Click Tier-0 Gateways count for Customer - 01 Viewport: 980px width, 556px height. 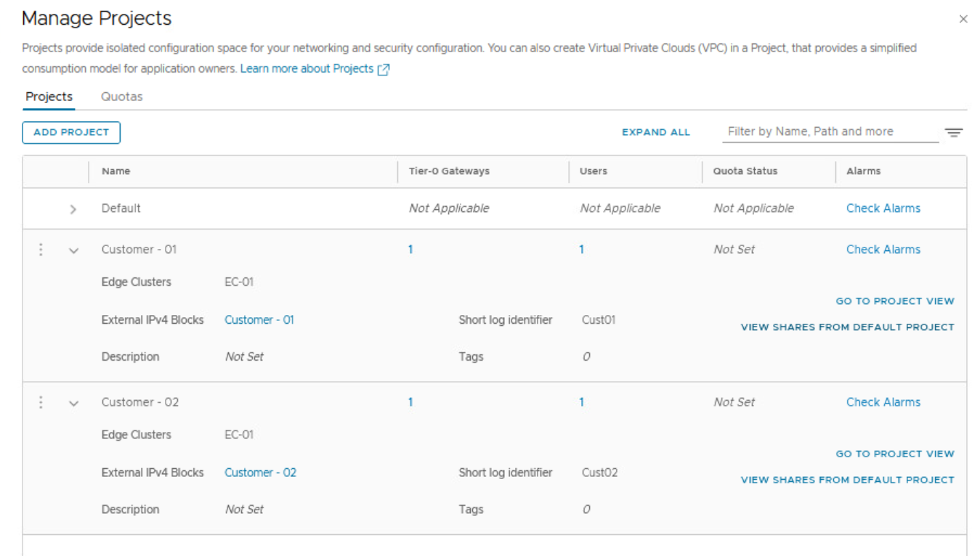coord(410,250)
